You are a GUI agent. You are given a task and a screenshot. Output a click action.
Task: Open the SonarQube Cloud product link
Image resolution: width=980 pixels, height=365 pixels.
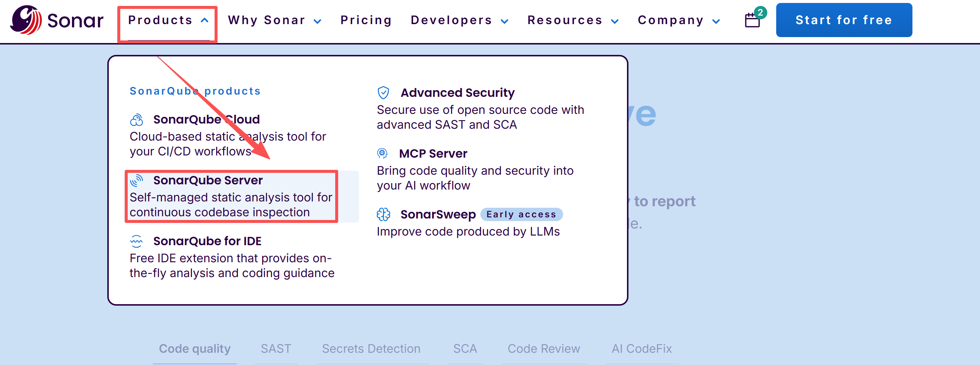pyautogui.click(x=206, y=120)
